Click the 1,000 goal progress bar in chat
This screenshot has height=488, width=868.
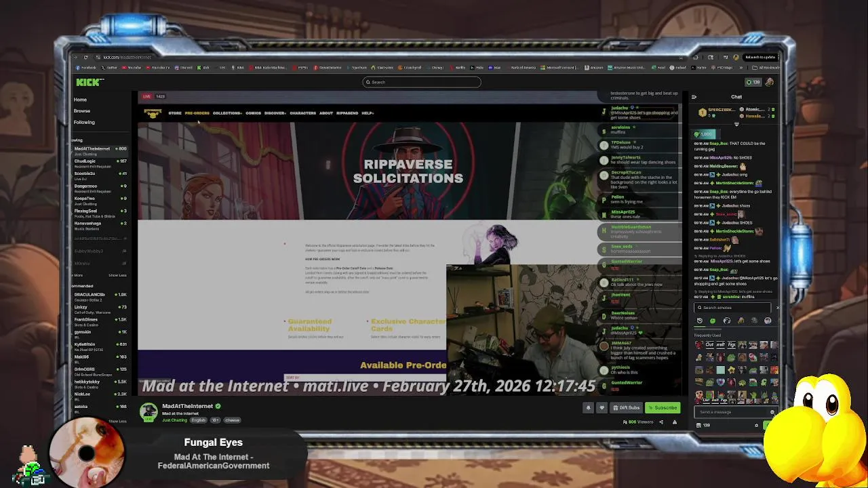706,134
